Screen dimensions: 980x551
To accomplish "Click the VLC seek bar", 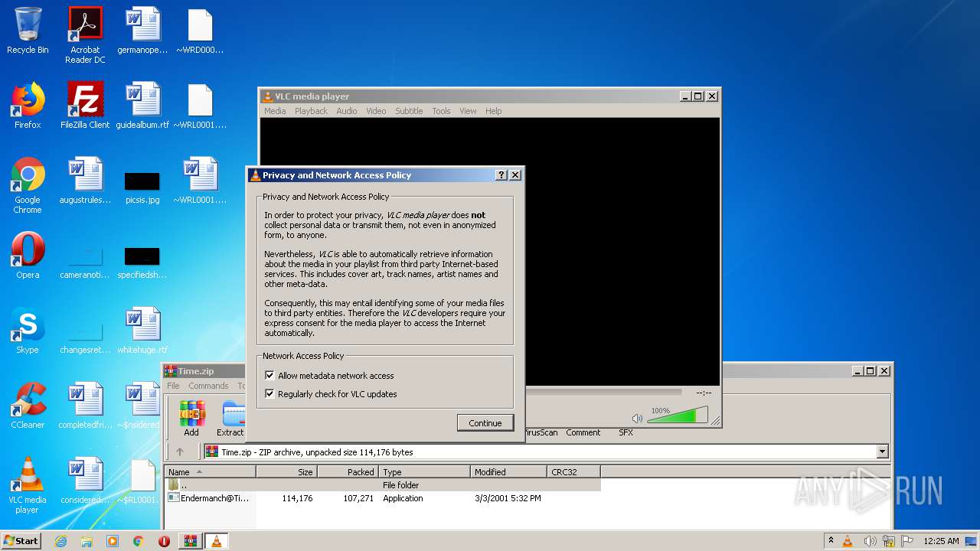I will pyautogui.click(x=603, y=392).
